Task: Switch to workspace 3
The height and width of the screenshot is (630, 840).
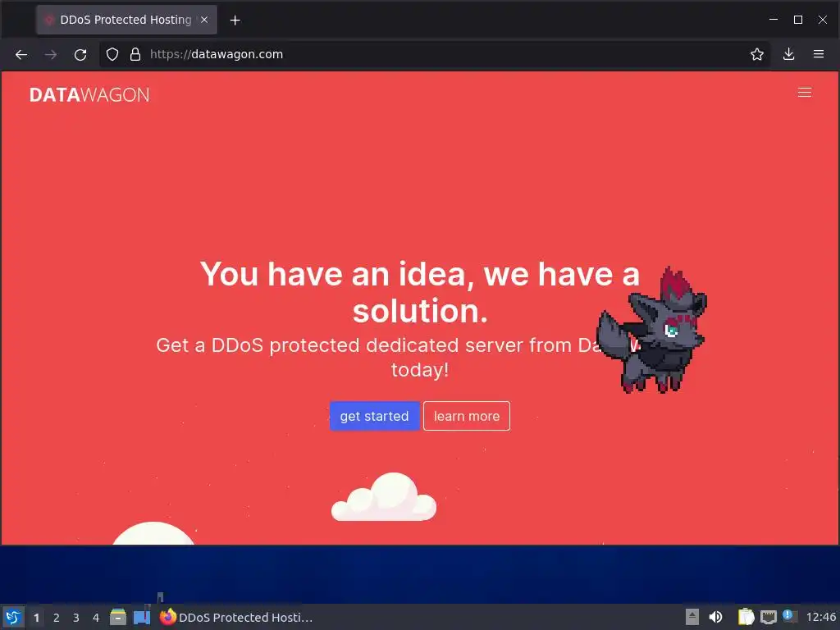Action: click(x=76, y=618)
